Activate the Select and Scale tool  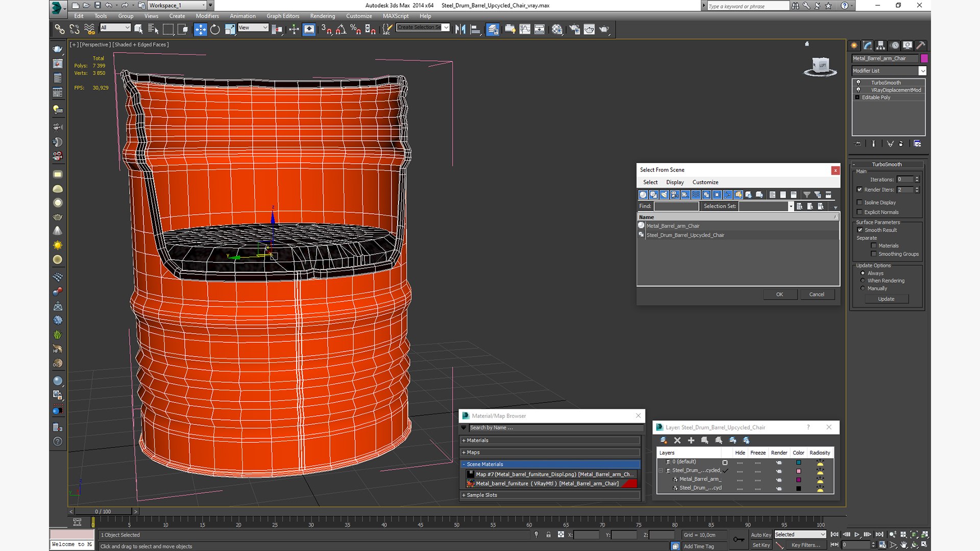coord(230,29)
